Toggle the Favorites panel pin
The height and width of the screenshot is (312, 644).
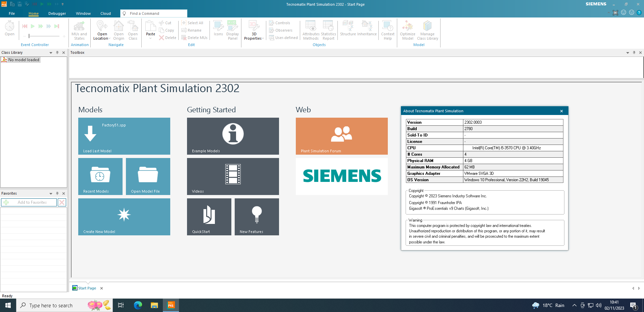(57, 193)
